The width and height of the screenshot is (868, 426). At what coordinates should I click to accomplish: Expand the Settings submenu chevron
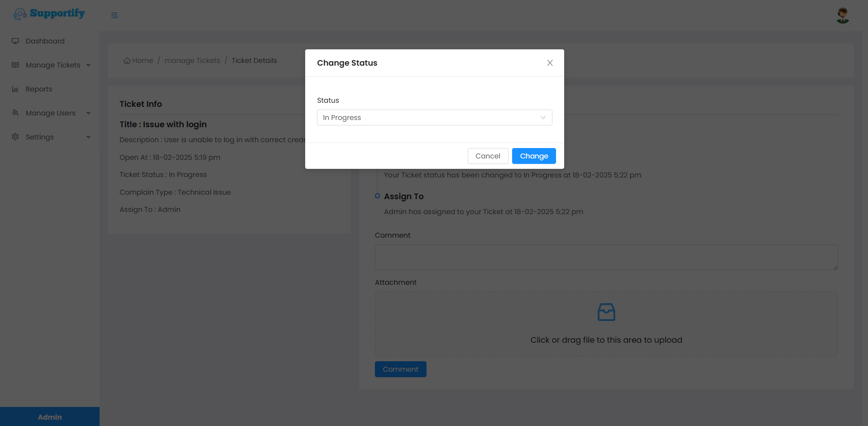point(88,137)
